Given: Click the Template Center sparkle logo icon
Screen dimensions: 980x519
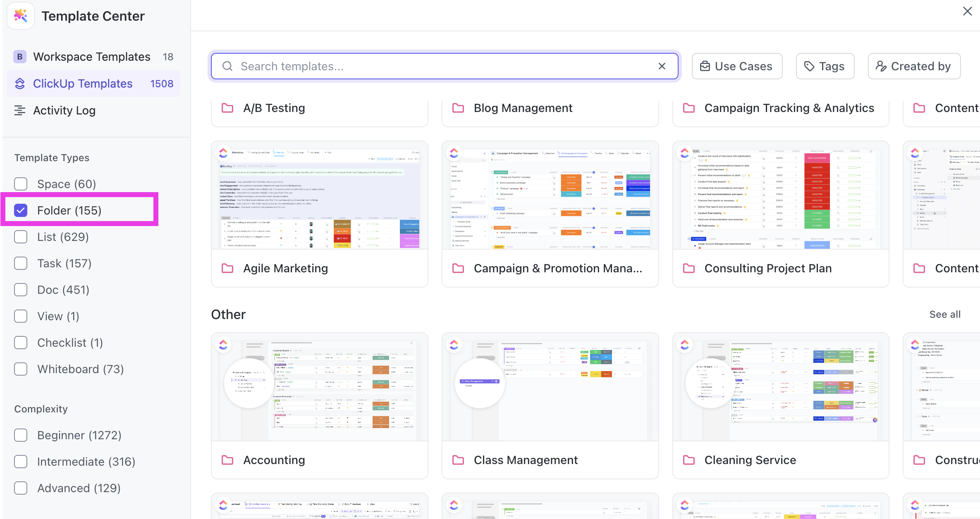Looking at the screenshot, I should pos(20,16).
